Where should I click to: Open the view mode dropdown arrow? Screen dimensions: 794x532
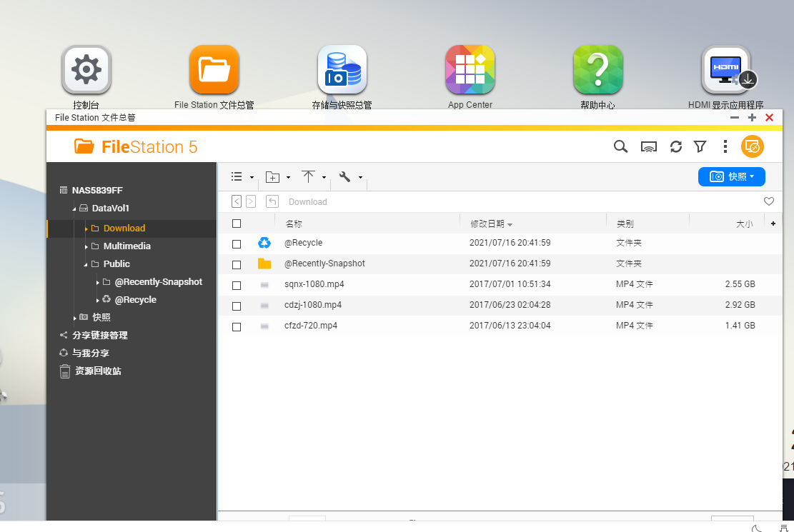tap(252, 177)
